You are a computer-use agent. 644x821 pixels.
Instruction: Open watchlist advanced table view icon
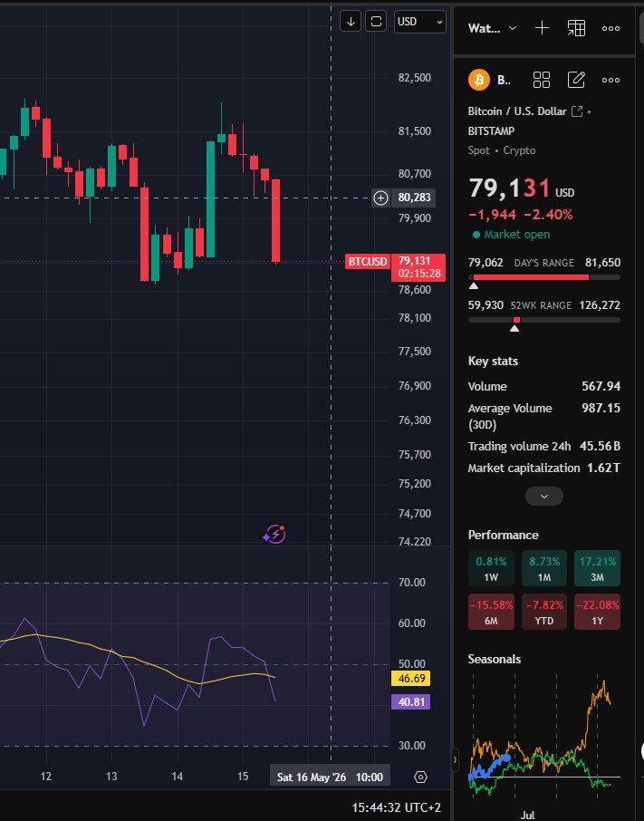[576, 28]
